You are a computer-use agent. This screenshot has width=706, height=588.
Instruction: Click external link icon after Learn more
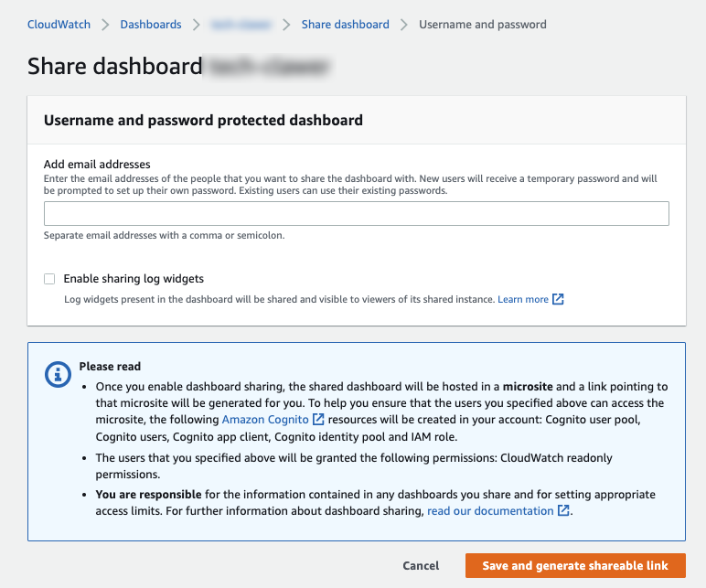[x=558, y=299]
